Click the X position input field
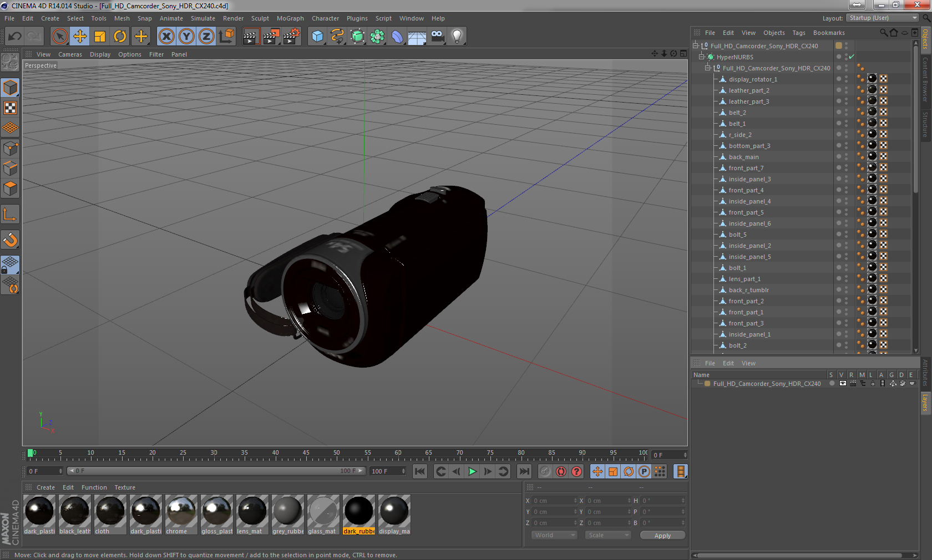Screen dimensions: 932x560 point(555,501)
